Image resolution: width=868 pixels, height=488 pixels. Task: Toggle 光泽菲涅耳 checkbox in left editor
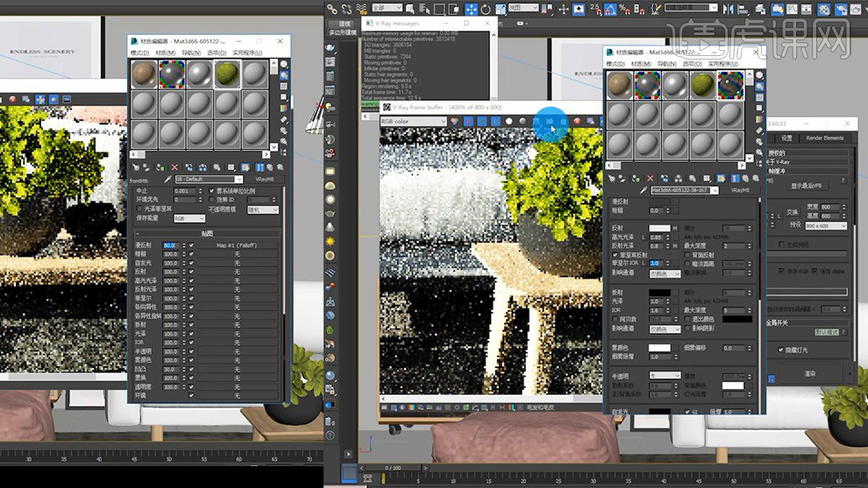(x=139, y=209)
